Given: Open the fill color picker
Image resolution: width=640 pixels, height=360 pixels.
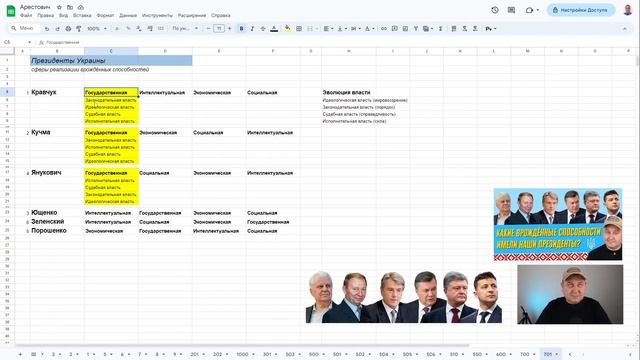Looking at the screenshot, I should pos(287,29).
